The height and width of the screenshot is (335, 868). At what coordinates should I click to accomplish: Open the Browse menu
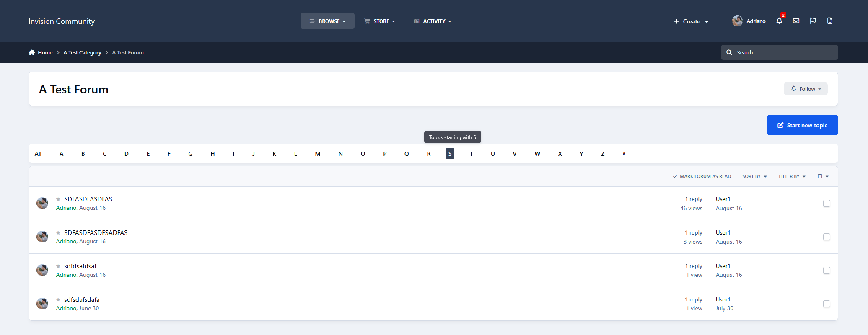pos(327,21)
